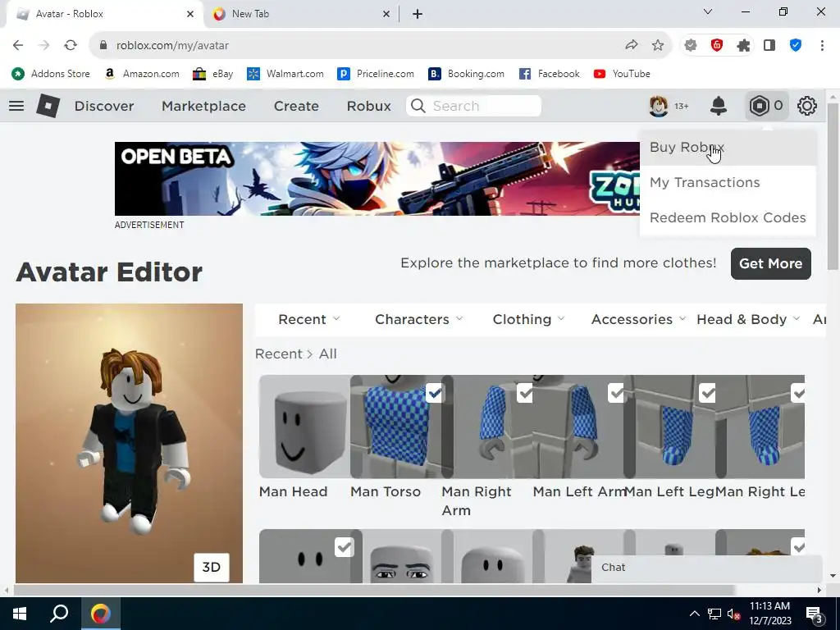The height and width of the screenshot is (630, 840).
Task: Open the YouTube bookmark
Action: click(622, 74)
